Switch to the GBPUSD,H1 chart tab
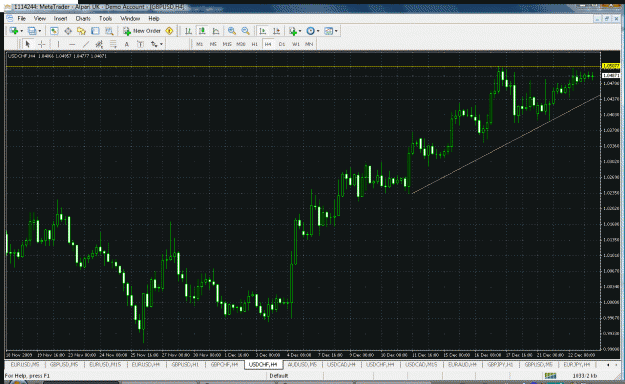 [185, 364]
